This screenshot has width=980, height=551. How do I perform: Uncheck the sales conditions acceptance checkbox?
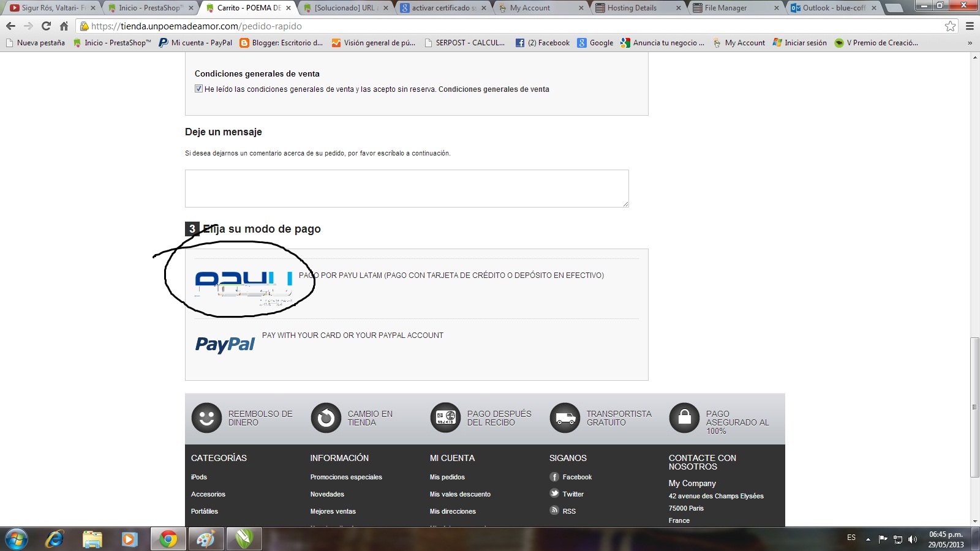(198, 89)
